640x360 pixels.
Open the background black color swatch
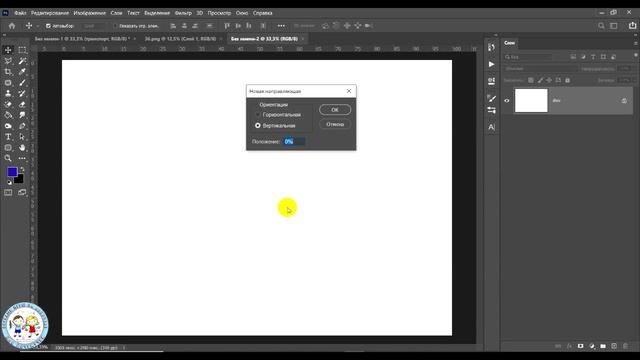point(20,180)
